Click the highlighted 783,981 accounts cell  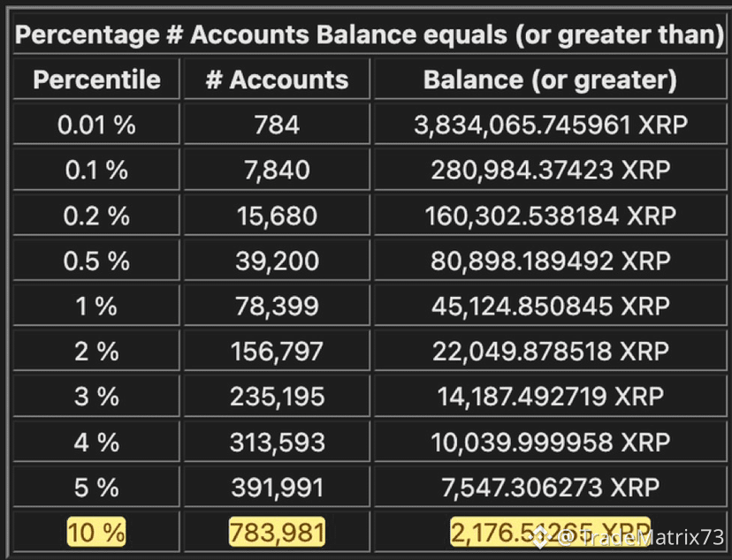[277, 532]
